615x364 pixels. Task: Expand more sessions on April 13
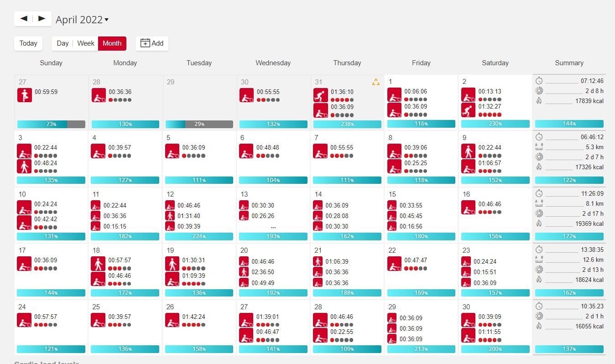273,226
